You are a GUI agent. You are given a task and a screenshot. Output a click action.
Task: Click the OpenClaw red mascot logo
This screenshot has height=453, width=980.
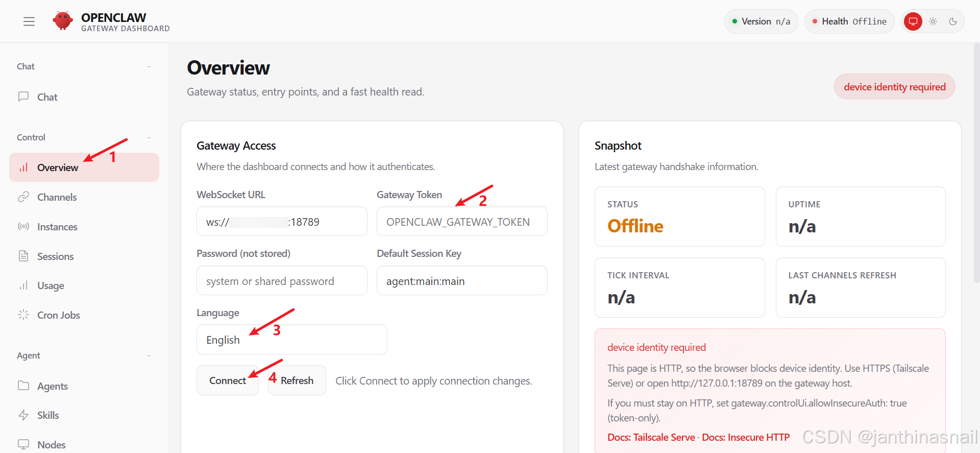tap(63, 21)
